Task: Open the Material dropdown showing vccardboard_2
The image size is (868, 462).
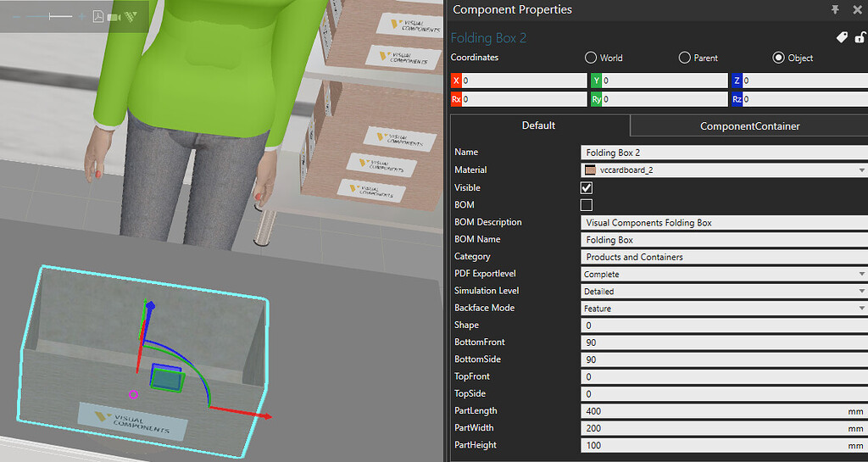Action: pyautogui.click(x=724, y=170)
